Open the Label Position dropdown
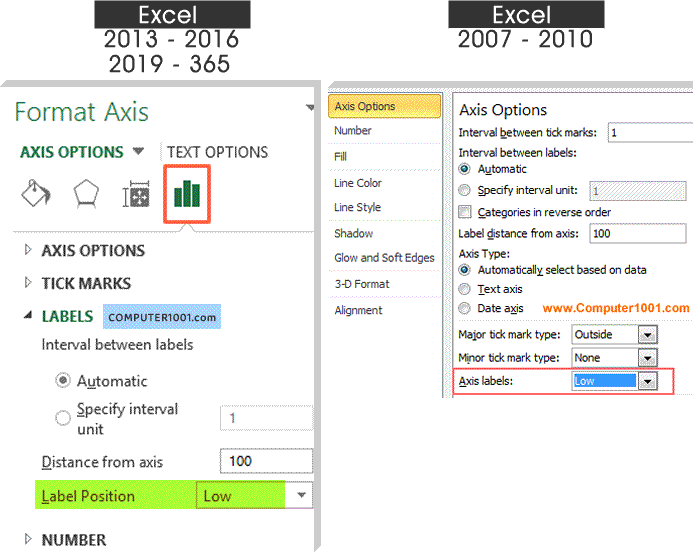 coord(301,496)
